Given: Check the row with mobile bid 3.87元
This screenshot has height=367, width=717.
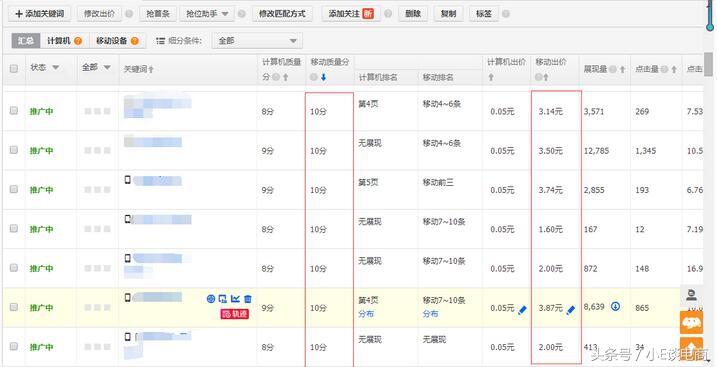Looking at the screenshot, I should point(14,307).
